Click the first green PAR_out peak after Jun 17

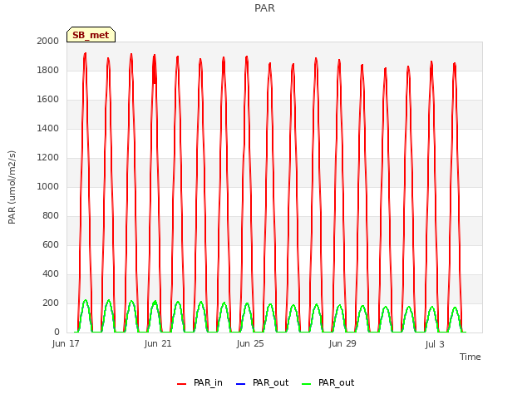85,301
